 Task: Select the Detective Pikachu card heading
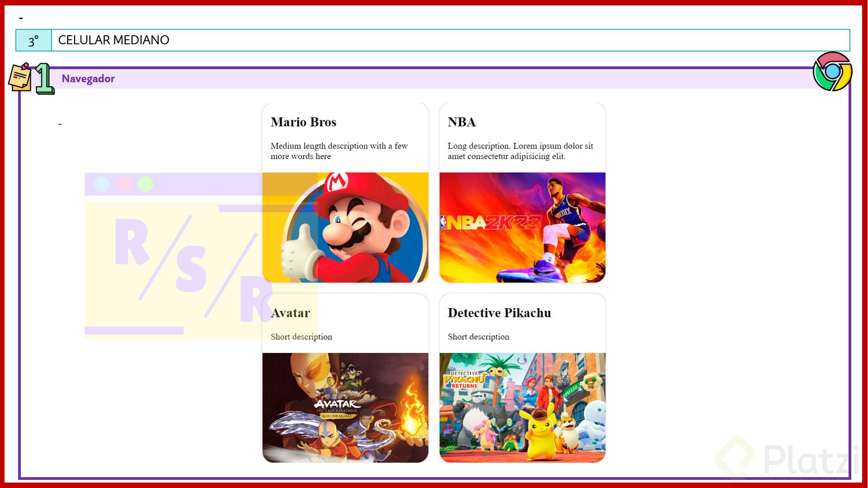click(x=499, y=313)
